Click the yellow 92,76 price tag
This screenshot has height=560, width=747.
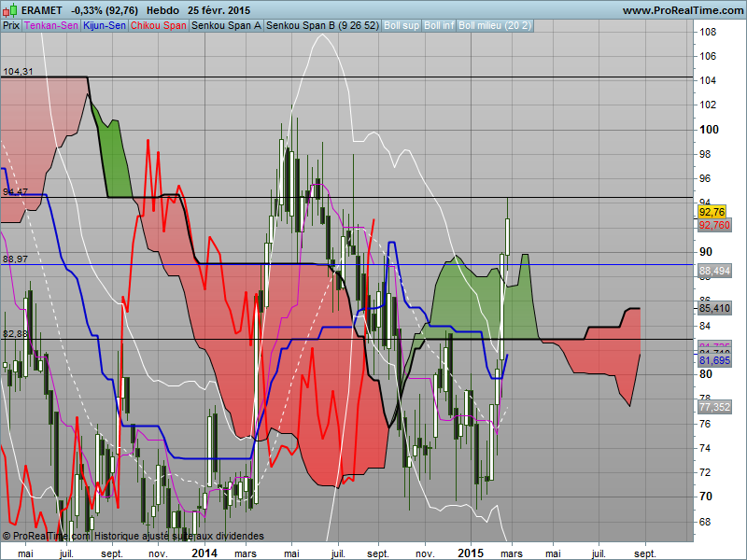pos(712,212)
